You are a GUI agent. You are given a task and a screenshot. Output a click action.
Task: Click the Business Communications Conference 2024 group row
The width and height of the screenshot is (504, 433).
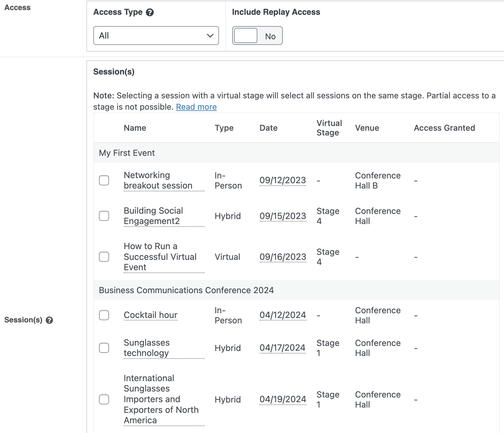pos(186,290)
